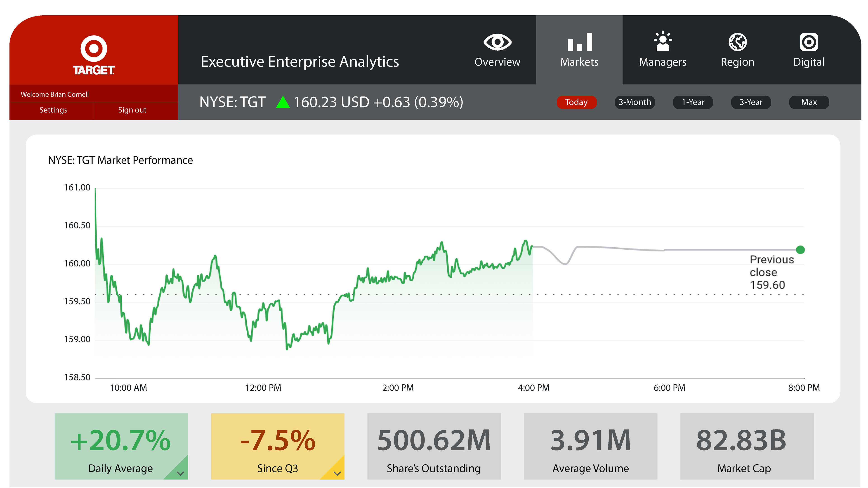868x488 pixels.
Task: Select the Today time range
Action: click(577, 102)
